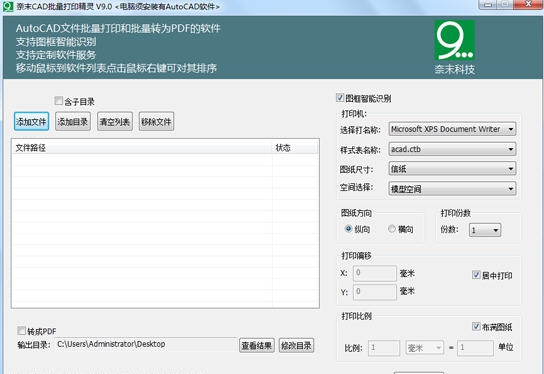Image resolution: width=544 pixels, height=374 pixels.
Task: Click the 查看结果 button
Action: 257,346
